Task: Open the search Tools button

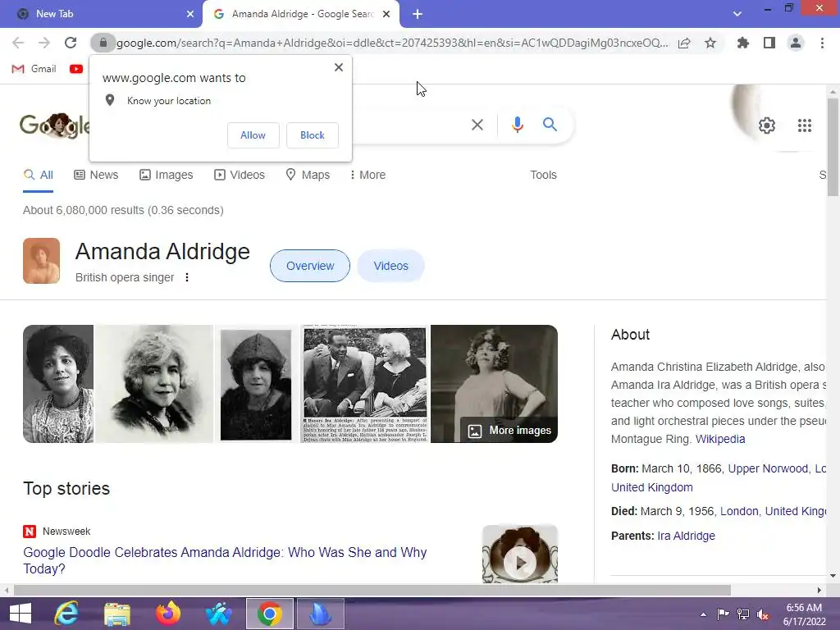Action: [543, 175]
